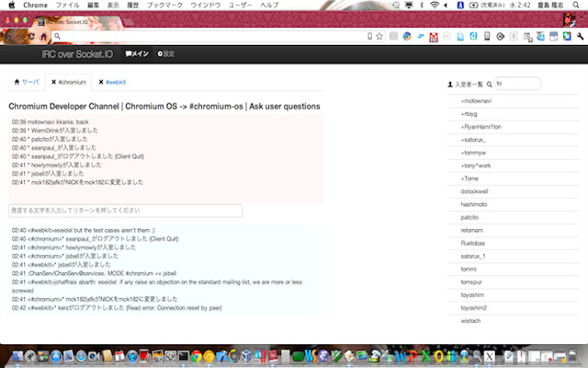Open the ブックマーク menu
The height and width of the screenshot is (368, 588).
164,5
